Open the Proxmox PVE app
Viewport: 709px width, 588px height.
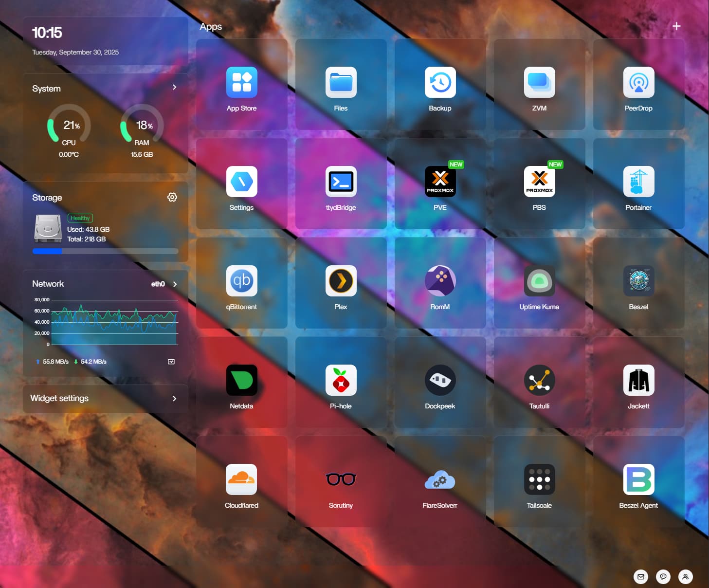[x=440, y=182]
